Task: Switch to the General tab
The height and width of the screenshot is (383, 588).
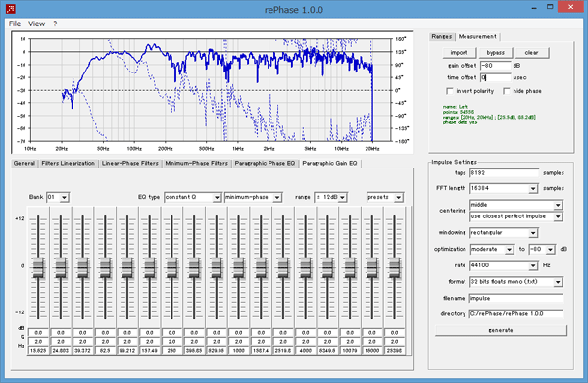Action: [x=24, y=163]
